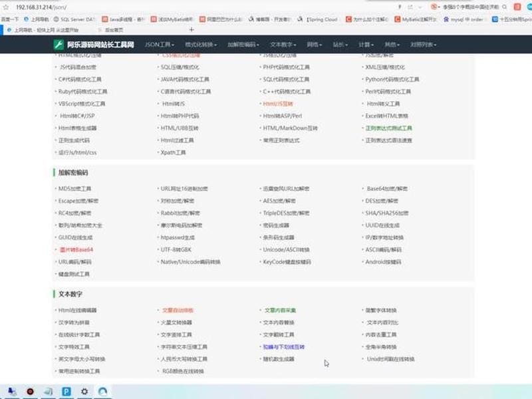Open the UTF-8转GBK link
Image resolution: width=532 pixels, height=399 pixels.
point(176,250)
